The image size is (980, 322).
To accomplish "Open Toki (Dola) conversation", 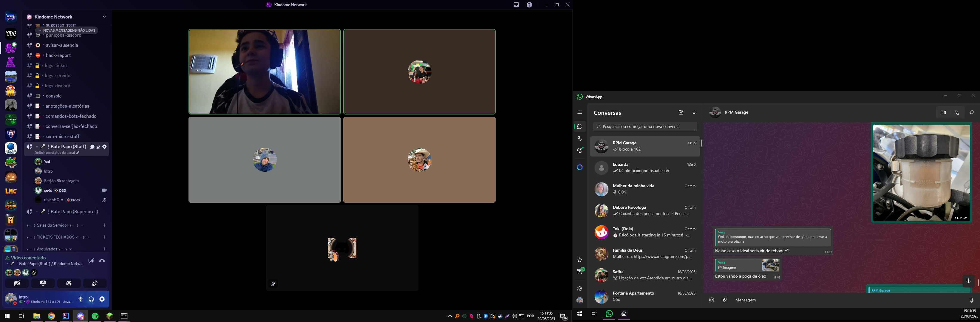I will tap(645, 232).
